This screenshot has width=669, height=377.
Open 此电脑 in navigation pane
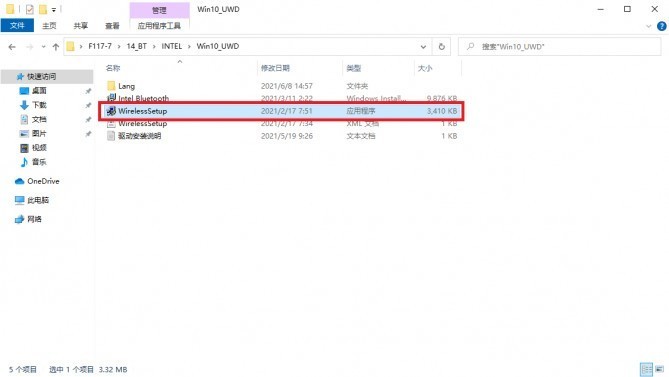click(x=38, y=200)
